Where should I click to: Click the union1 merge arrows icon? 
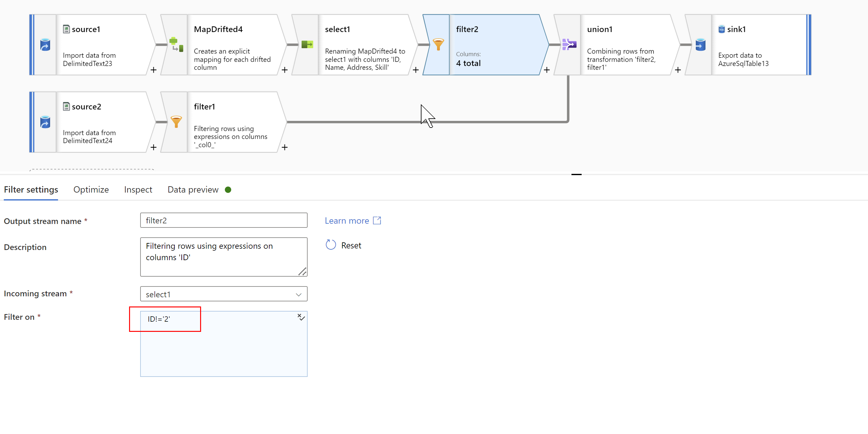tap(569, 44)
